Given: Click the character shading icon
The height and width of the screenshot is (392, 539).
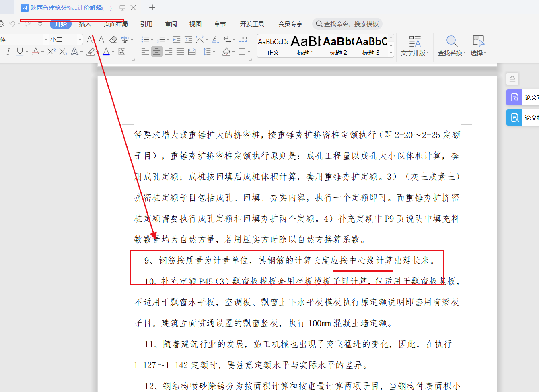Looking at the screenshot, I should point(122,52).
